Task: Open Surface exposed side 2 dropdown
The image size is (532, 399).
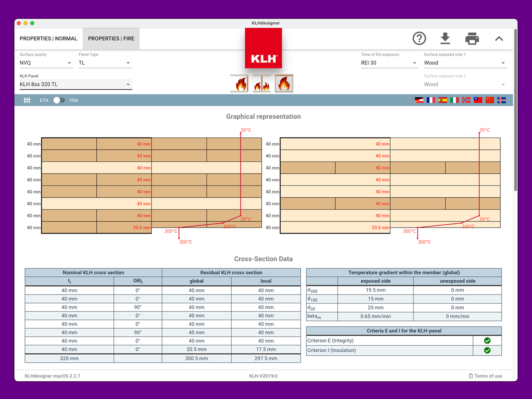Action: pyautogui.click(x=465, y=84)
